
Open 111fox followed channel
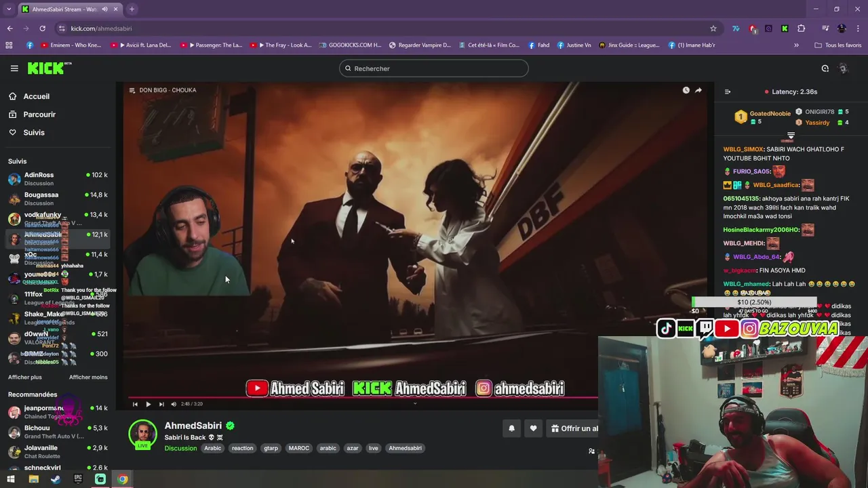coord(58,298)
